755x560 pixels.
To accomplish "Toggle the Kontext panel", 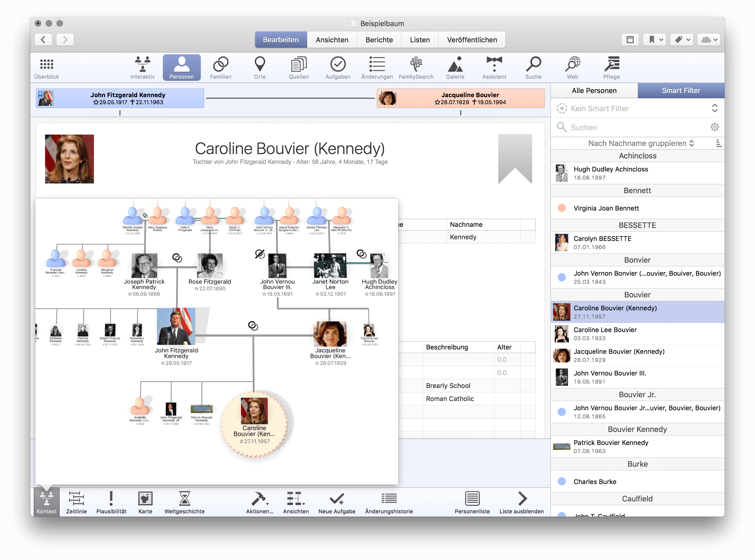I will click(46, 502).
